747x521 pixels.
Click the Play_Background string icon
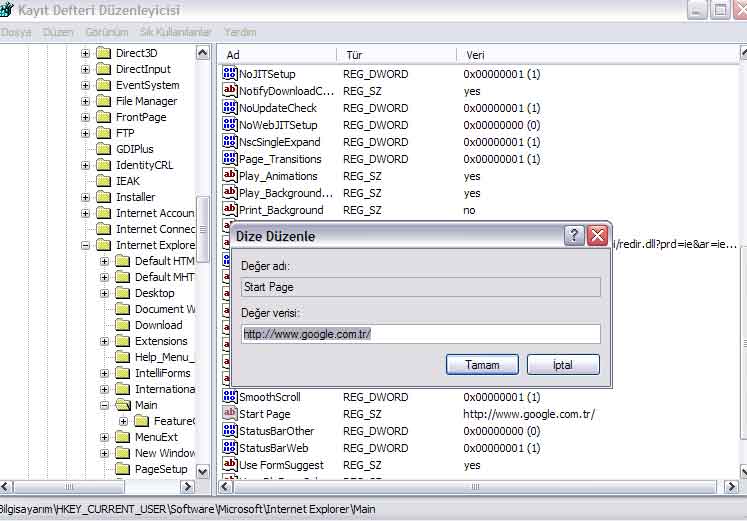(x=230, y=193)
